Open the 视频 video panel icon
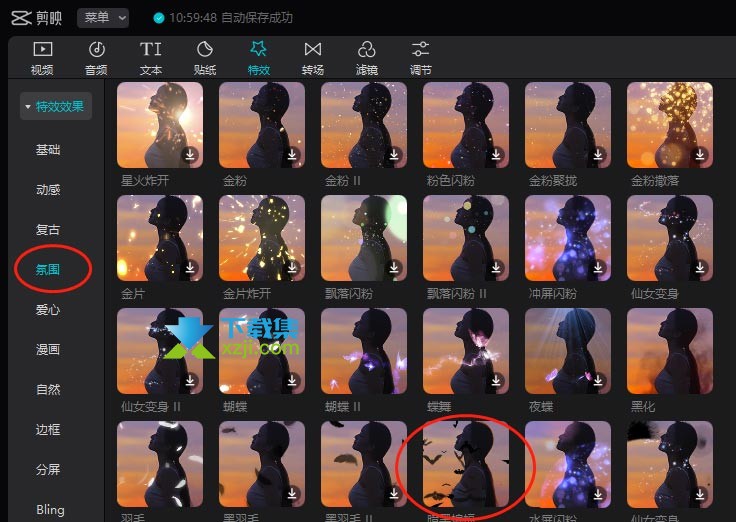This screenshot has width=736, height=522. click(x=42, y=49)
